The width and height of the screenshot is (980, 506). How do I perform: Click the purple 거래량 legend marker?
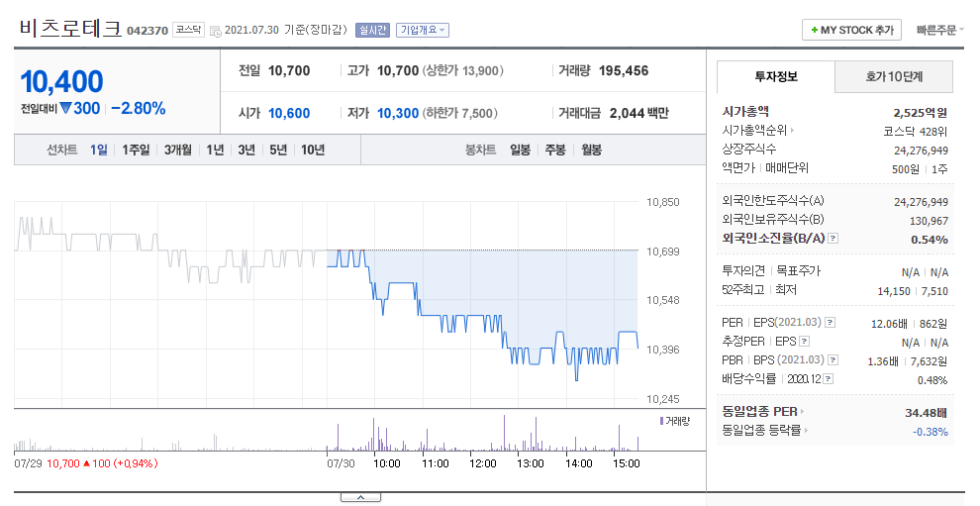[x=661, y=421]
